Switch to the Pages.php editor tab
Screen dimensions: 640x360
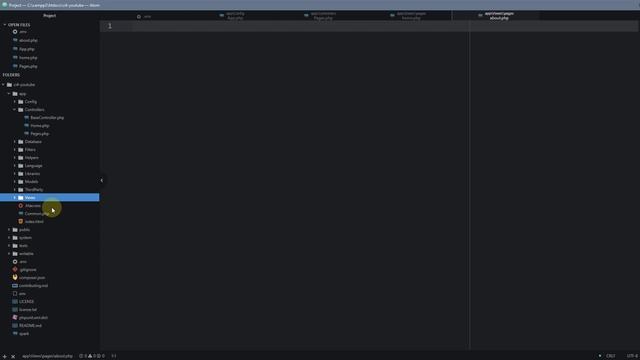click(x=320, y=16)
